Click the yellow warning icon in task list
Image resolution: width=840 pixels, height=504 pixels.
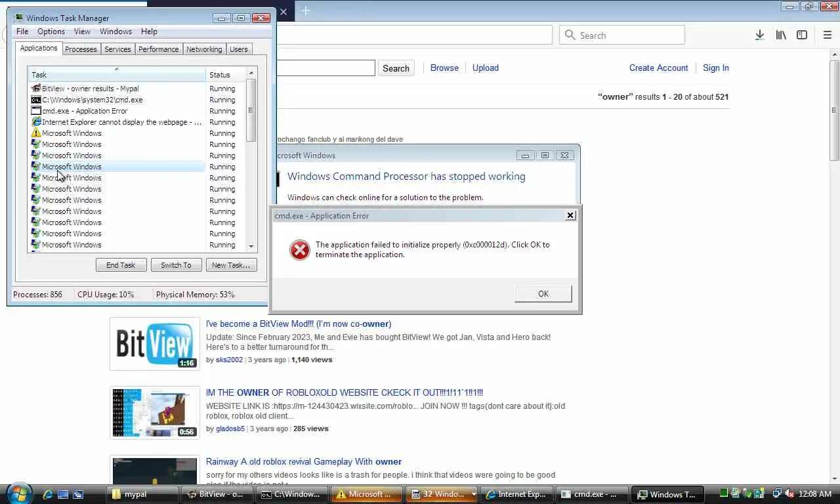(x=36, y=133)
